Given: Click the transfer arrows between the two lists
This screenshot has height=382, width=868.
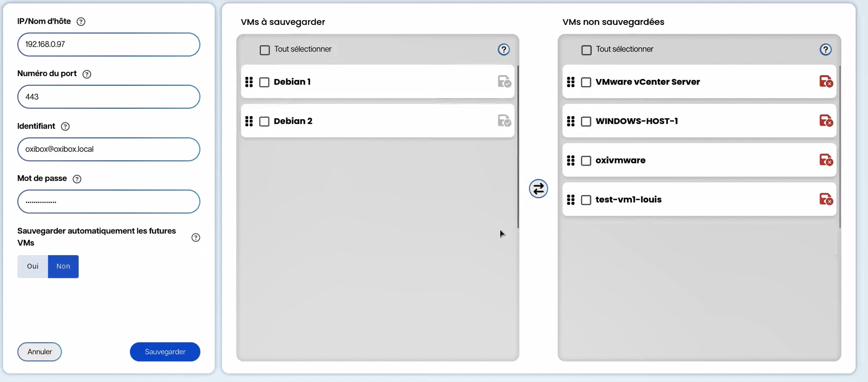Looking at the screenshot, I should click(538, 188).
